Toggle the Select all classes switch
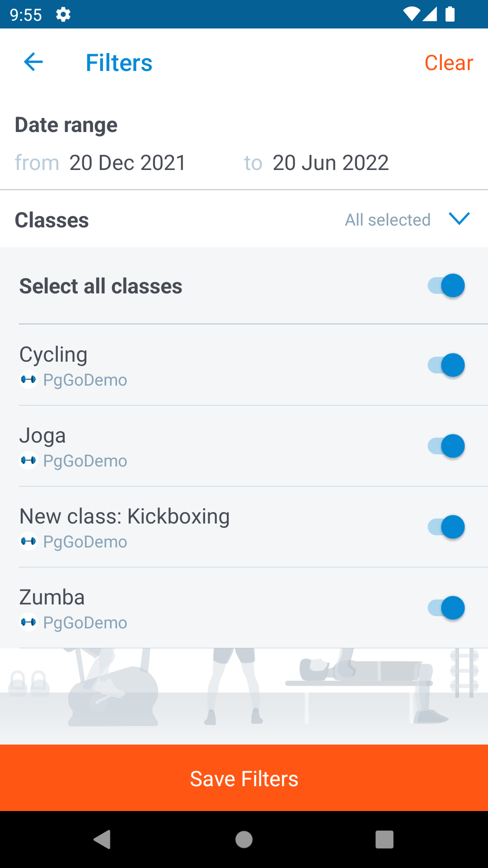Screen dimensions: 488x868 coord(446,286)
